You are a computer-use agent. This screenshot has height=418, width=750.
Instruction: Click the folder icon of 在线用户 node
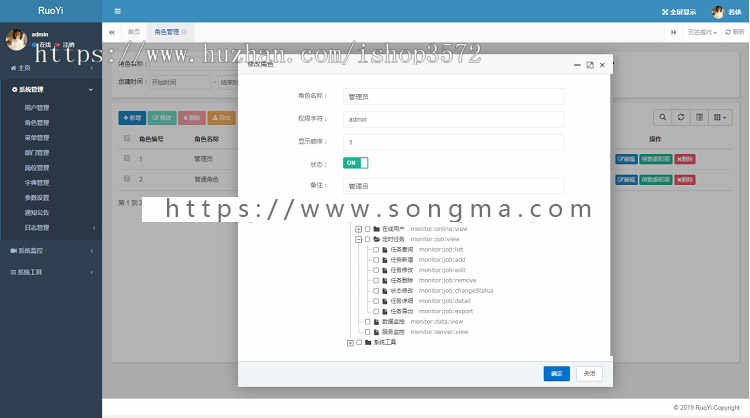click(x=376, y=229)
